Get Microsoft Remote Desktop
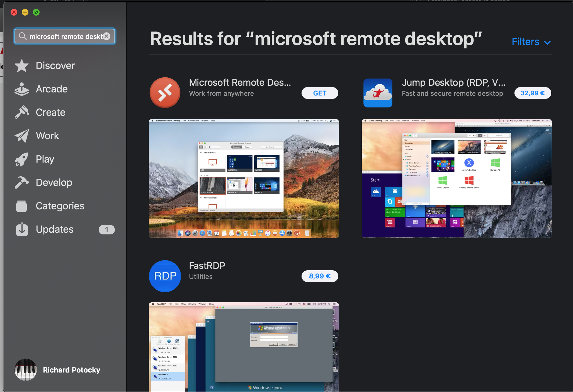The height and width of the screenshot is (392, 573). (x=320, y=93)
